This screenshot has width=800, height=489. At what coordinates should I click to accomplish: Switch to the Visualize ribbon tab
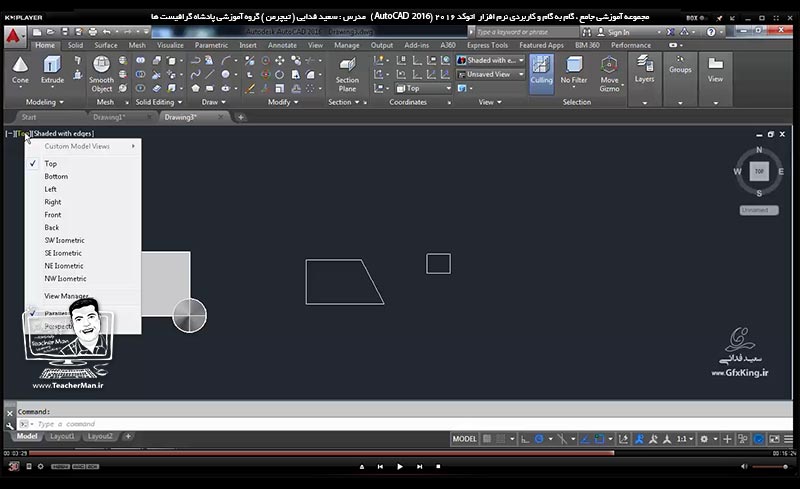click(170, 45)
